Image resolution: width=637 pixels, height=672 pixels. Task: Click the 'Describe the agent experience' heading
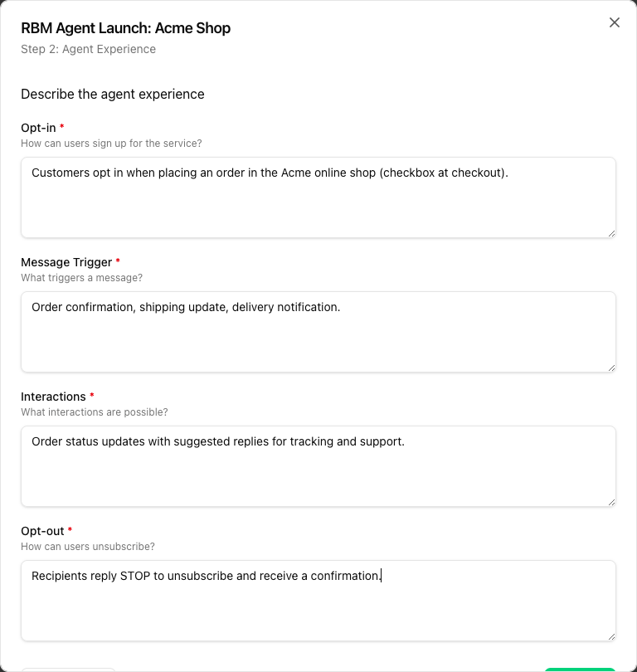(x=113, y=95)
